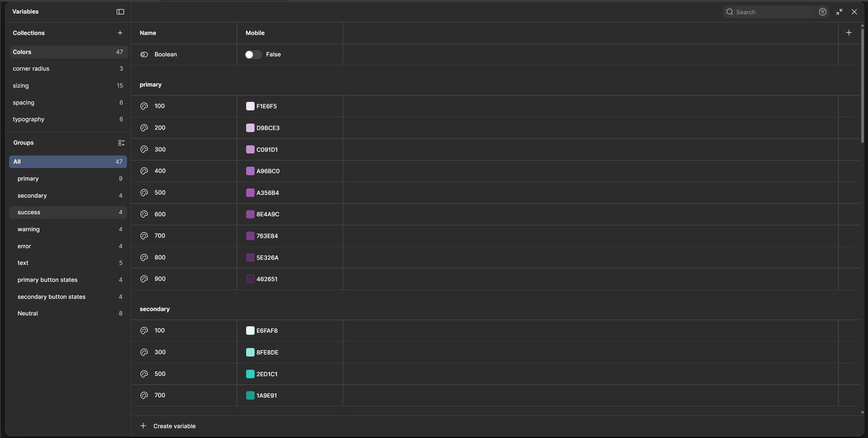Select the secondary button states group
The image size is (868, 438).
[68, 297]
